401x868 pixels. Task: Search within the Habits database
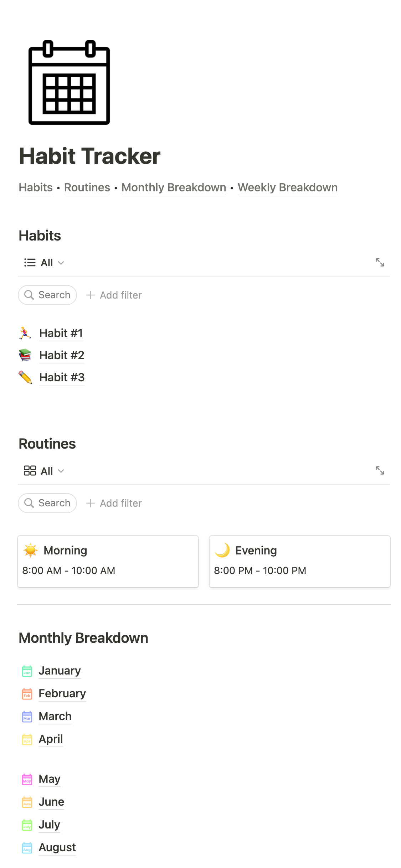tap(47, 295)
